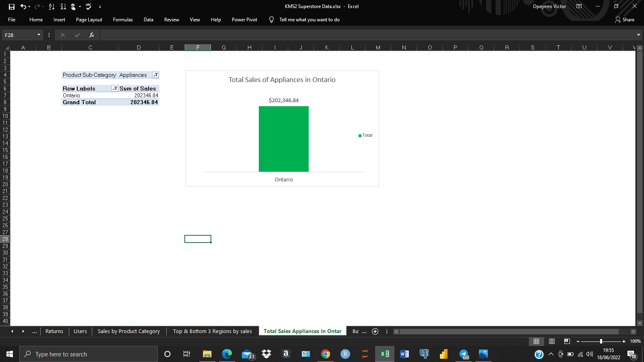This screenshot has height=362, width=644.
Task: Click the Share button
Action: pyautogui.click(x=625, y=19)
